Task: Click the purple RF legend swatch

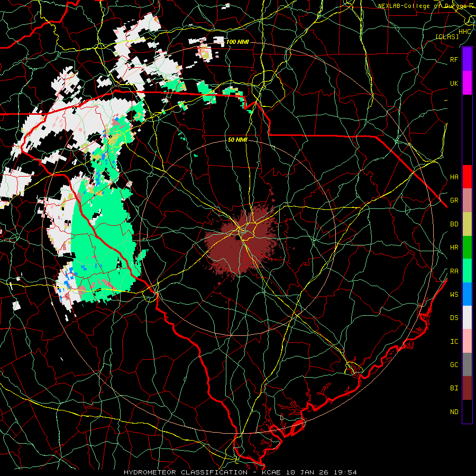Action: pyautogui.click(x=467, y=59)
